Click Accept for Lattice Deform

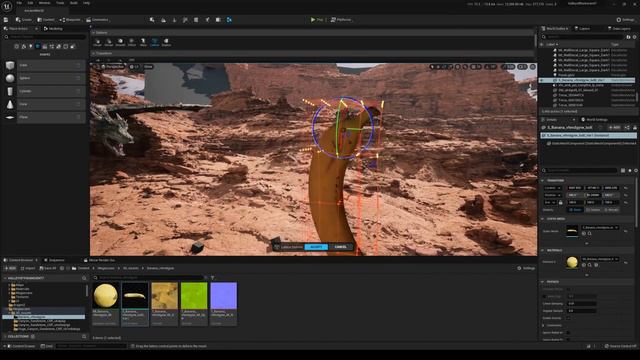point(316,247)
